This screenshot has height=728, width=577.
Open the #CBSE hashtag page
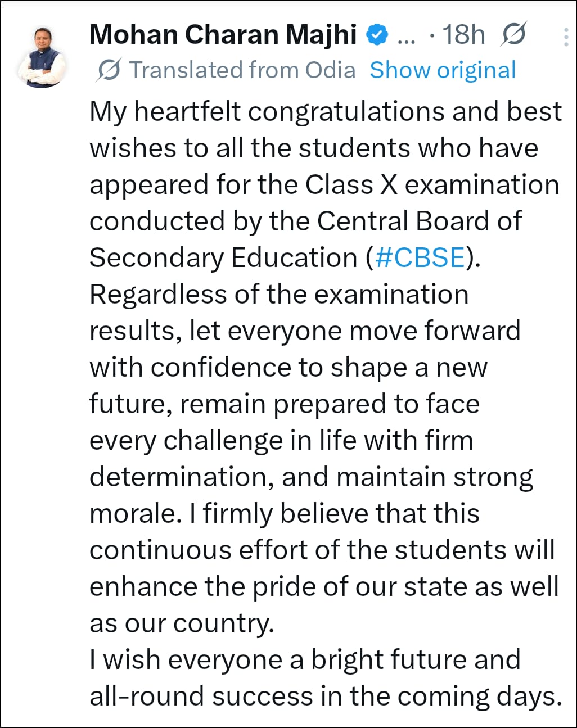tap(418, 257)
